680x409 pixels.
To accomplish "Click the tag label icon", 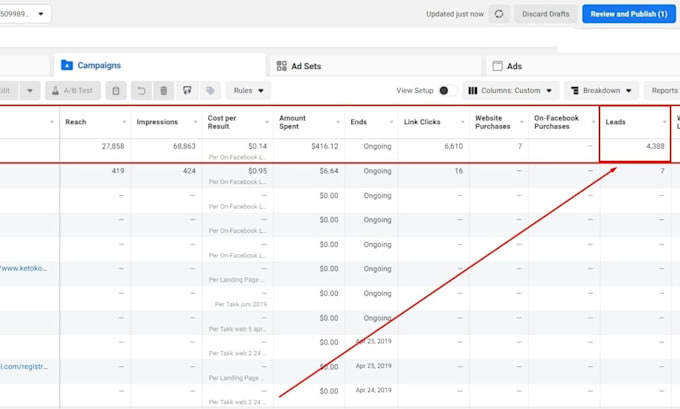I will (210, 91).
